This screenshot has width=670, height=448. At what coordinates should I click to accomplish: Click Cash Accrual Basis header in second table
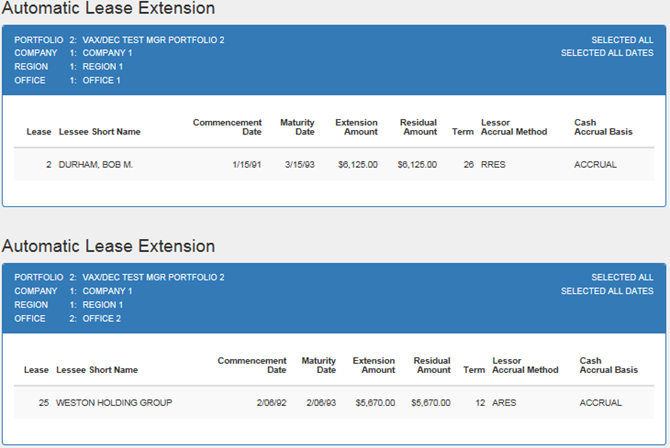click(x=608, y=365)
